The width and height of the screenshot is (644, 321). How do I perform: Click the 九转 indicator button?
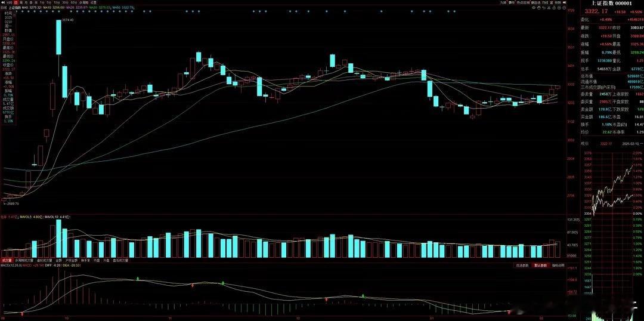click(x=503, y=2)
